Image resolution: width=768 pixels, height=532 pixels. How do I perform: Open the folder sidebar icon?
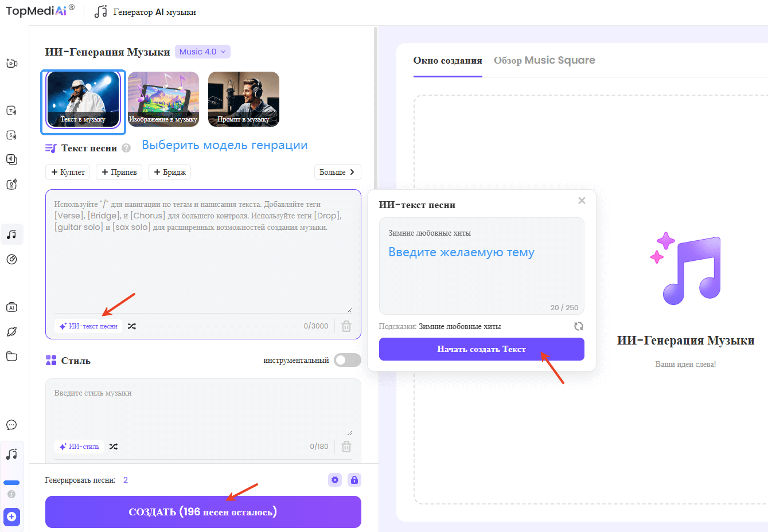click(11, 356)
